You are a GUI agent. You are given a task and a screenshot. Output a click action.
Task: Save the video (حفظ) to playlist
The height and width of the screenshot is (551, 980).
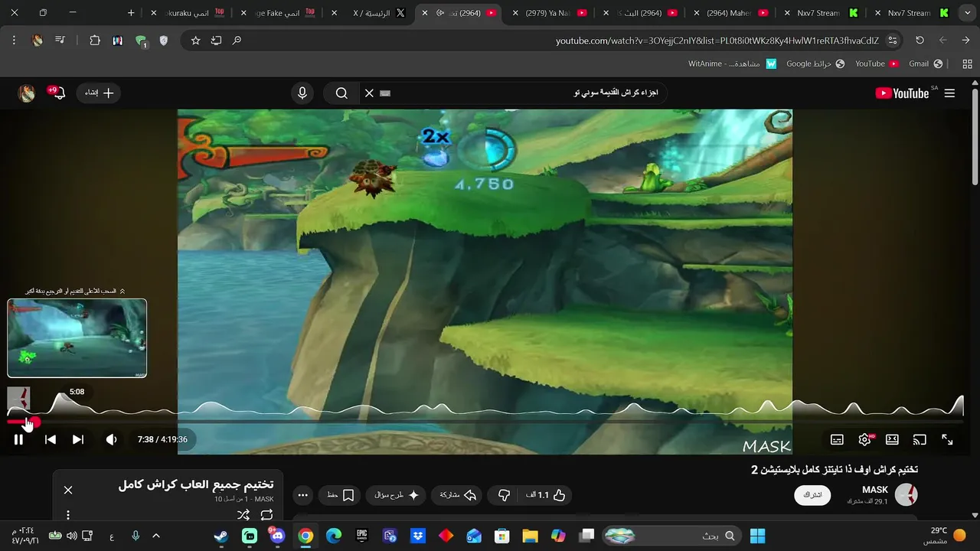pyautogui.click(x=341, y=495)
